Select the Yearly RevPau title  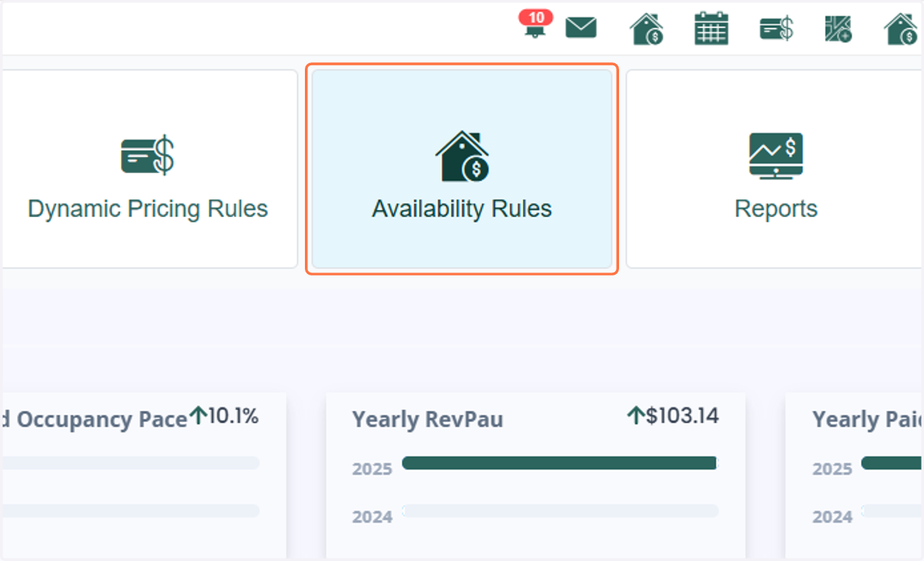[x=428, y=419]
